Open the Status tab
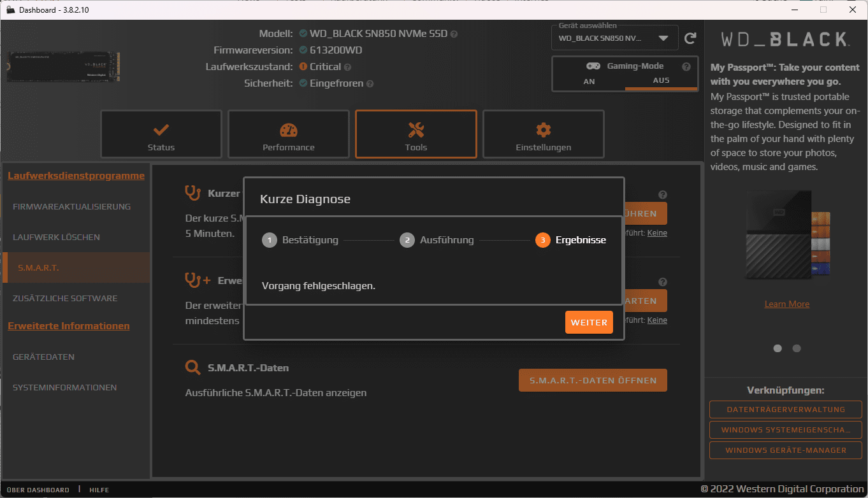 [x=161, y=134]
